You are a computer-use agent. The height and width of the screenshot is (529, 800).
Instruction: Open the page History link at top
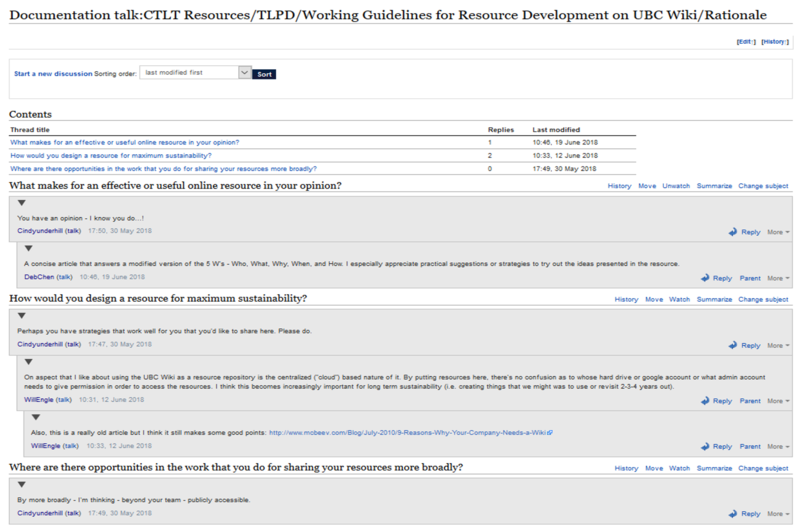[774, 42]
